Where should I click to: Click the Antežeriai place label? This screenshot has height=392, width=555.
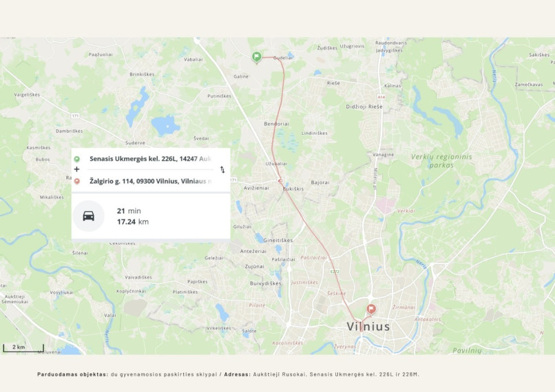[x=253, y=251]
